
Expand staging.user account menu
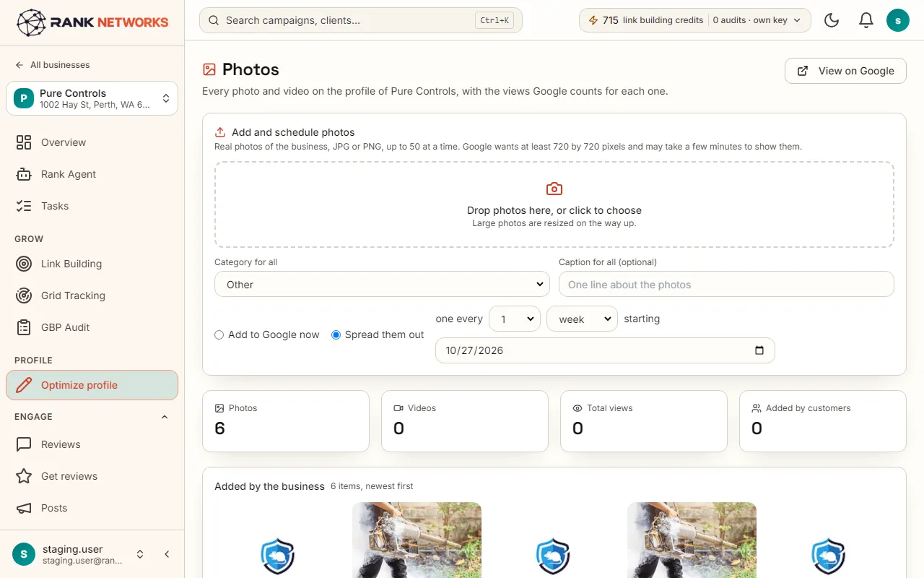(x=140, y=554)
